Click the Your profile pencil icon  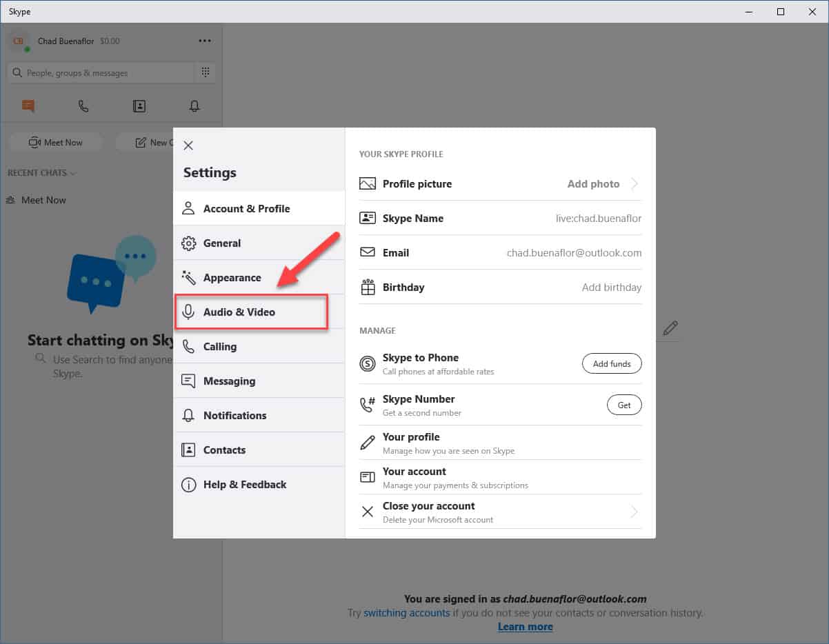pos(368,443)
